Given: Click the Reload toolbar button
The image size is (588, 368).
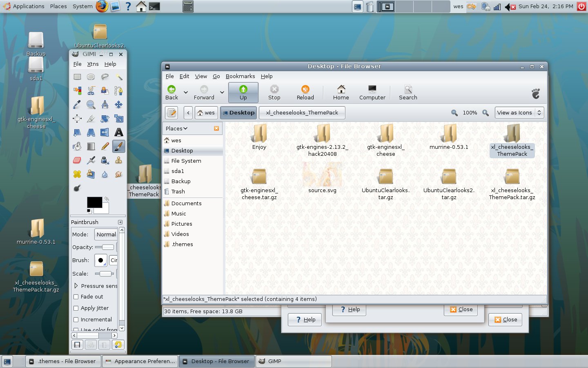Looking at the screenshot, I should pyautogui.click(x=305, y=92).
